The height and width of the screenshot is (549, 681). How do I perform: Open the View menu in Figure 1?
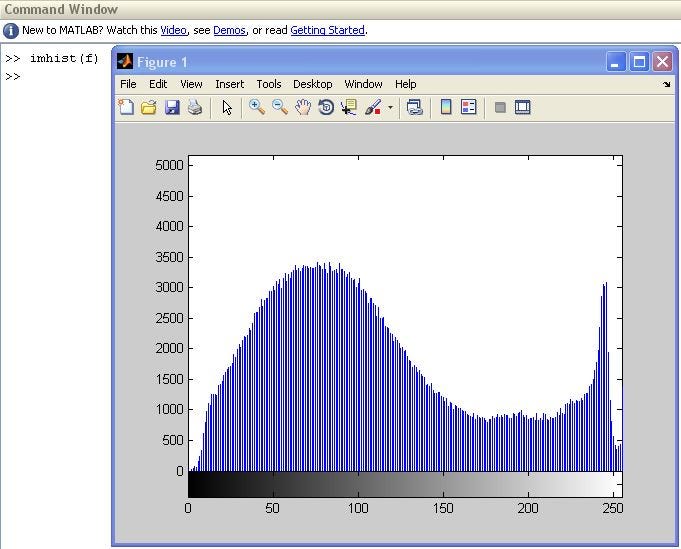[x=191, y=84]
